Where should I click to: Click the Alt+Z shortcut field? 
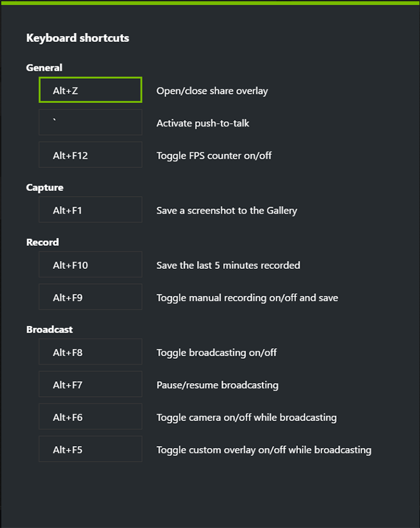pos(90,91)
